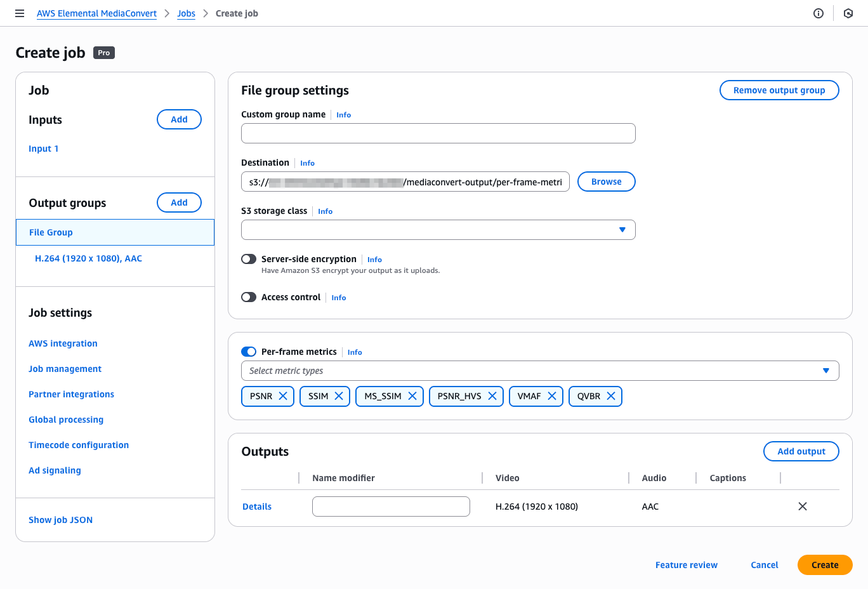Remove the MS_SSIM metric tag
The image size is (868, 589).
tap(412, 396)
